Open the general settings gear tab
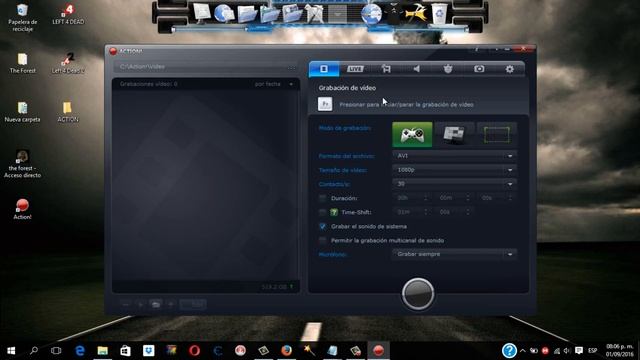Screen dimensions: 640x360 509,69
